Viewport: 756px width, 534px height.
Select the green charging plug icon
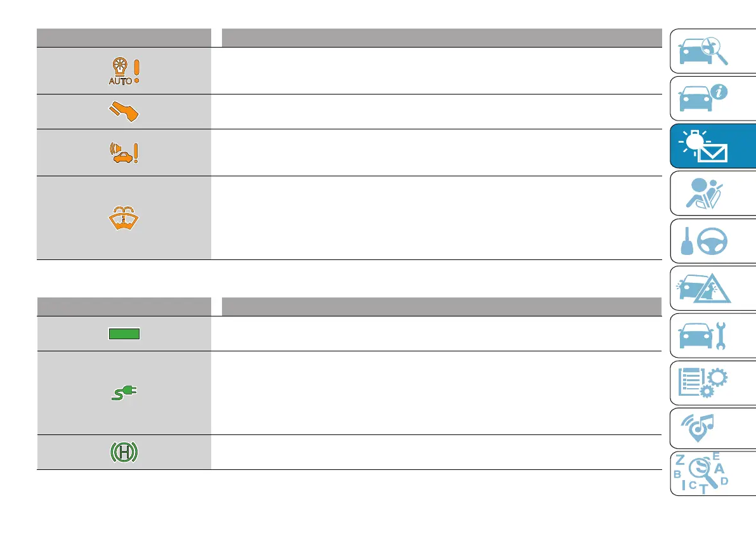pos(123,394)
